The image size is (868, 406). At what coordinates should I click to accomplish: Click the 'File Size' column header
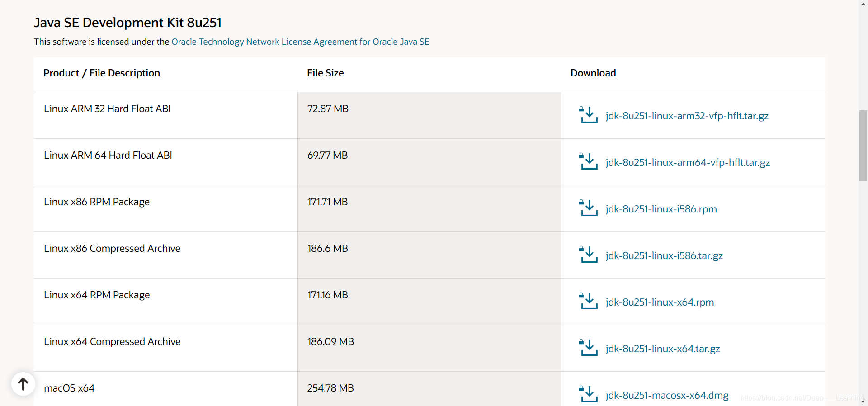[325, 73]
